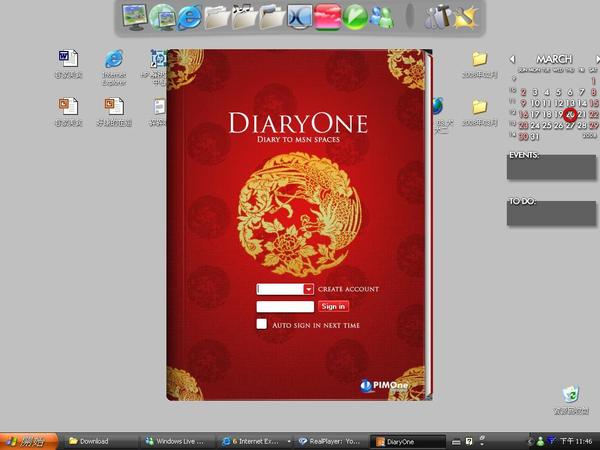600x450 pixels.
Task: Click the keyboard language bar icon on taskbar
Action: (x=456, y=442)
